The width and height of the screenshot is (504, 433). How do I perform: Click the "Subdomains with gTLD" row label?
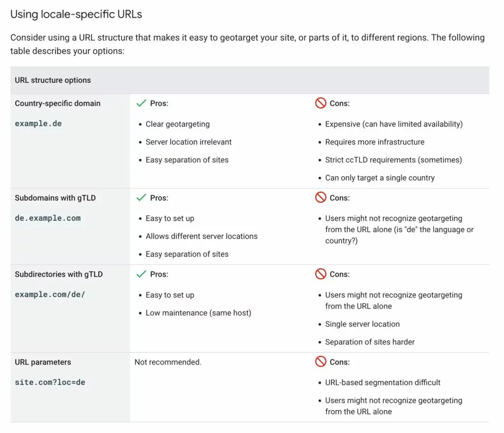pos(55,198)
